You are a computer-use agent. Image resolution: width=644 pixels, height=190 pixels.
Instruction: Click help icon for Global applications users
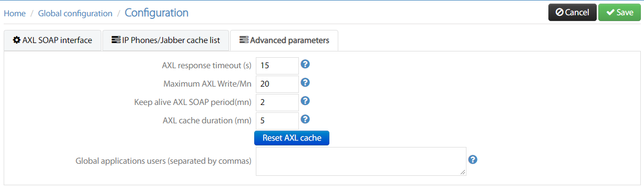coord(472,160)
